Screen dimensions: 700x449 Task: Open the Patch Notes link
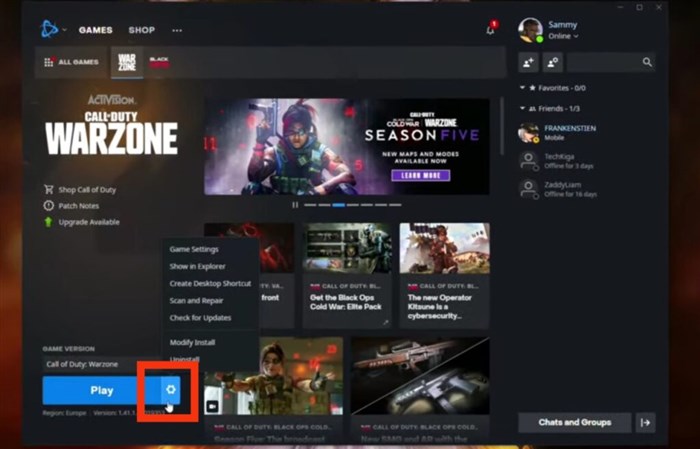pyautogui.click(x=81, y=205)
